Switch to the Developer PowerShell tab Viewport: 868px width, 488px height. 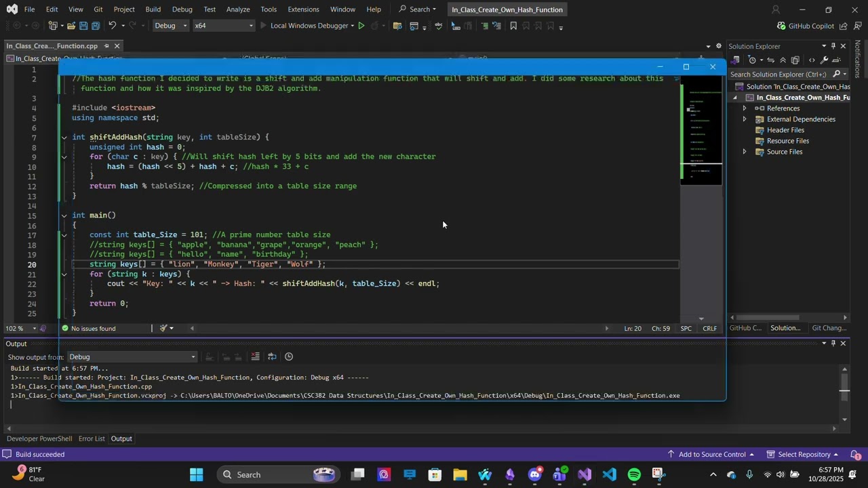click(x=39, y=439)
